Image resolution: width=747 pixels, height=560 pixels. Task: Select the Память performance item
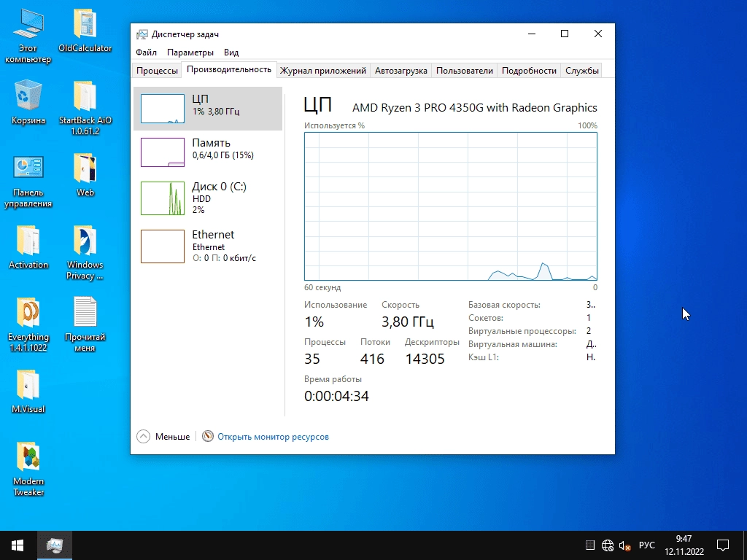(x=208, y=152)
